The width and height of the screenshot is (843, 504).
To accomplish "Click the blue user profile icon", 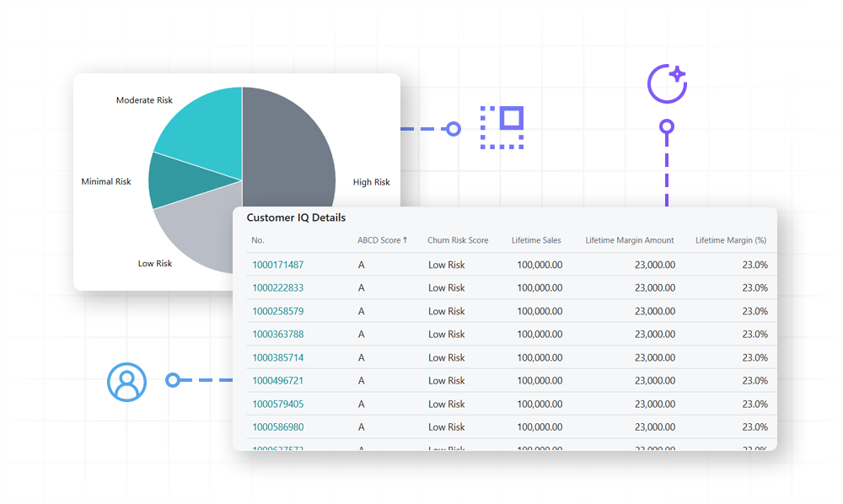I will pyautogui.click(x=126, y=381).
